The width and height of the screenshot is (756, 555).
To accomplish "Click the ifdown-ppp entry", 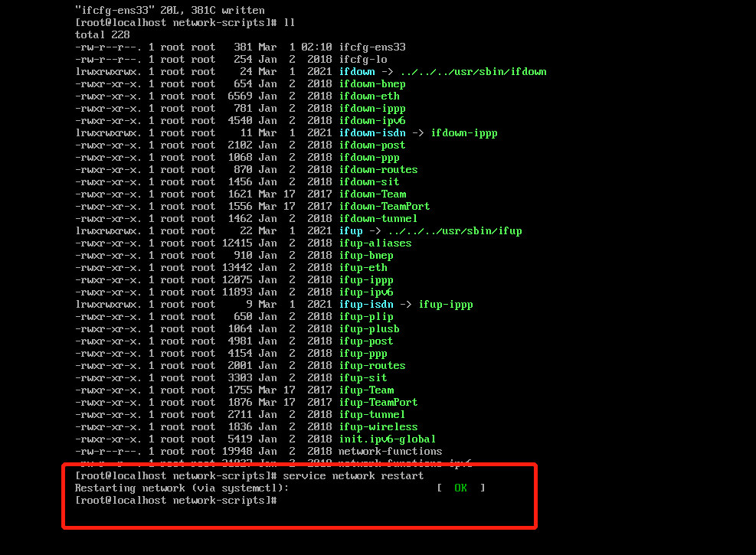I will (369, 158).
